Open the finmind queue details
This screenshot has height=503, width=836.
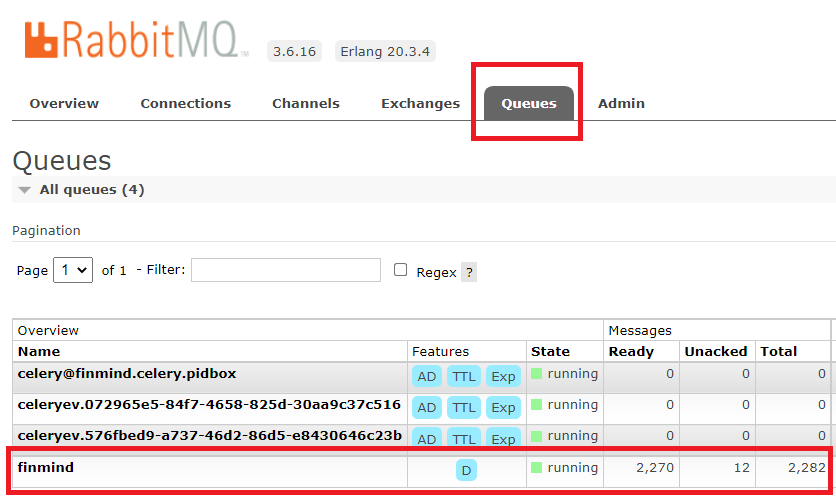click(x=46, y=467)
